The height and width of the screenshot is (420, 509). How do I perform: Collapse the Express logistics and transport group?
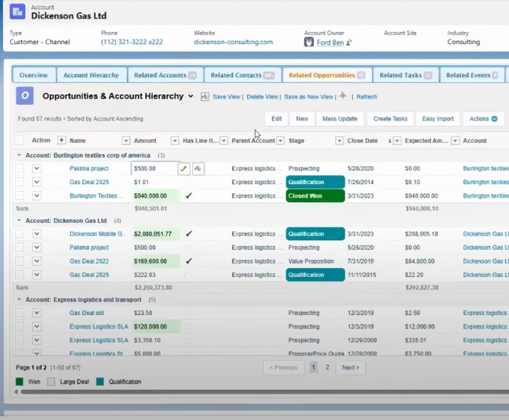19,300
